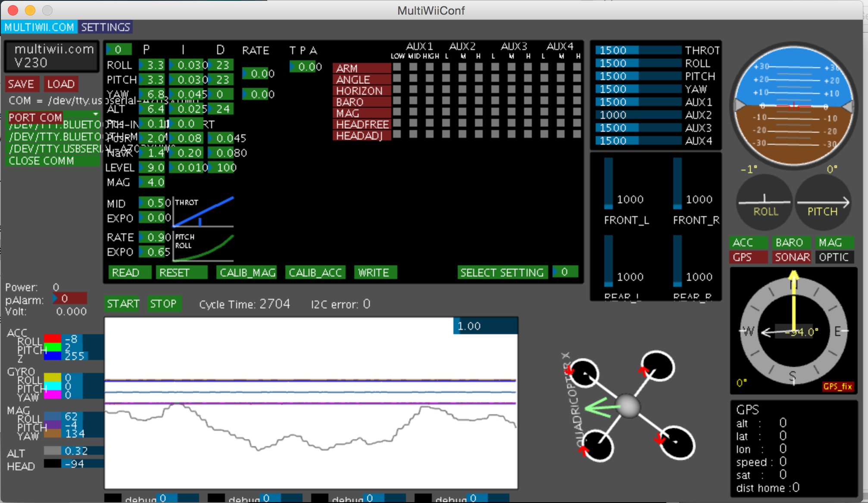Click the PITCH angle gauge dial
This screenshot has height=503, width=868.
tap(822, 202)
